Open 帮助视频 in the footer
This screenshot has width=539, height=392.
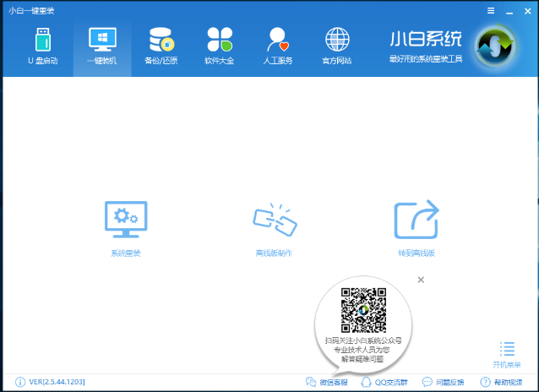[x=501, y=382]
